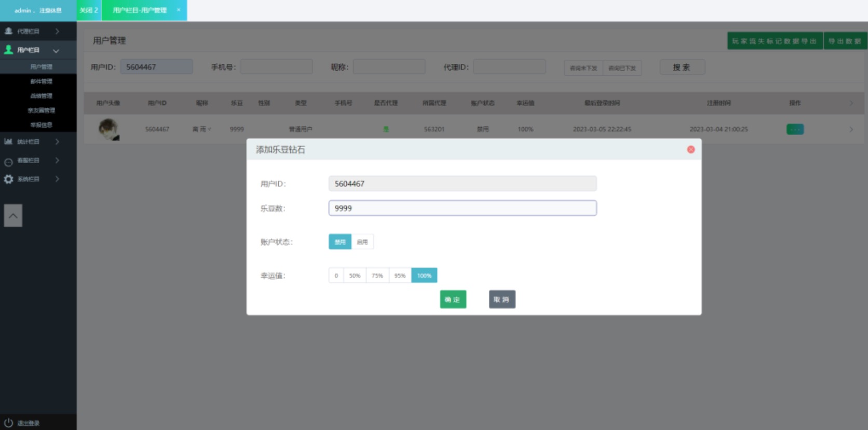Expand the 代理栏目 chevron
Screen dimensions: 868x430
coord(57,31)
